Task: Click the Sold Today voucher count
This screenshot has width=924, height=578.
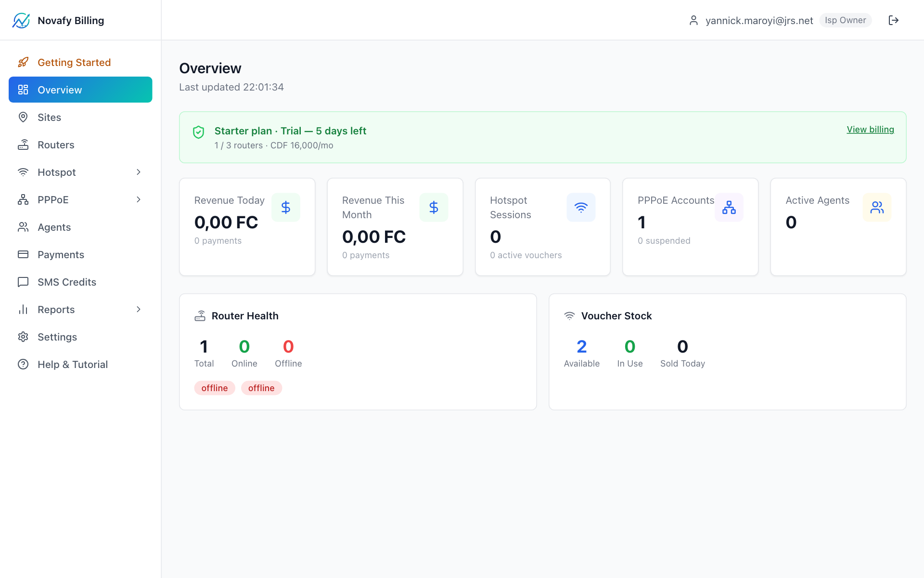Action: pos(682,346)
